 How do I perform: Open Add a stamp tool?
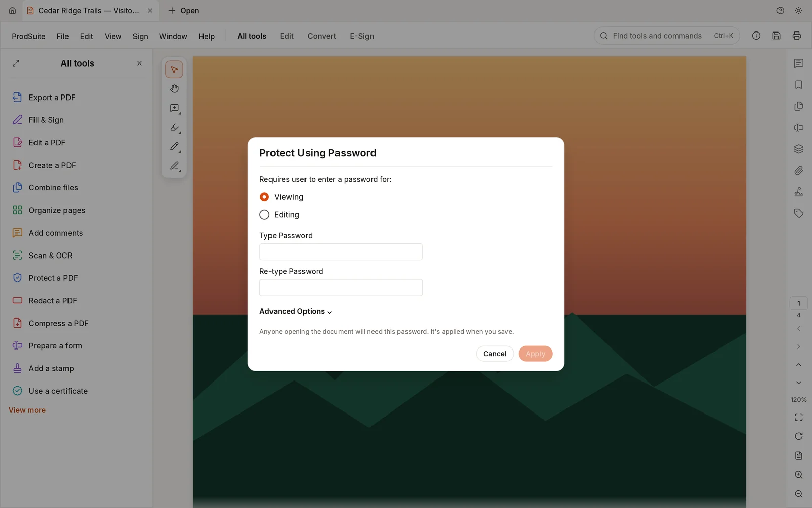[x=77, y=368]
